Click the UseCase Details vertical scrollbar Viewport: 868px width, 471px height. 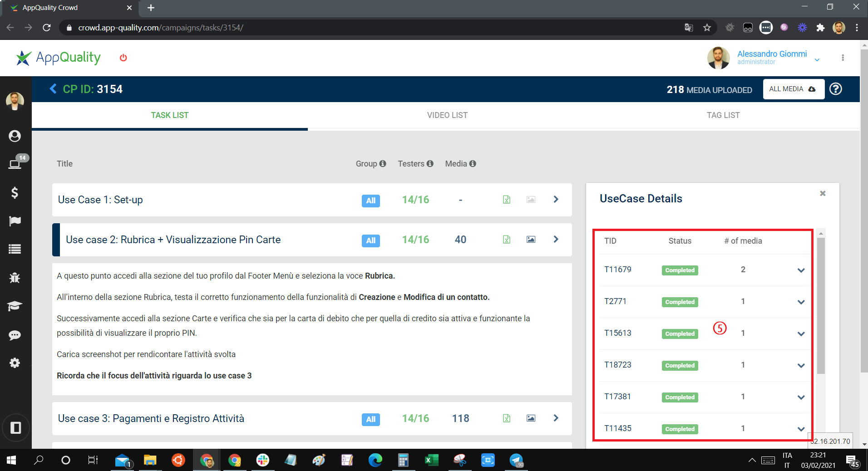click(x=821, y=305)
